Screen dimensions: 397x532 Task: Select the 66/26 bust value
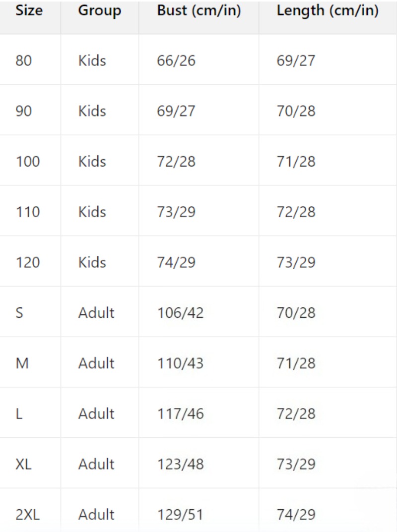176,60
